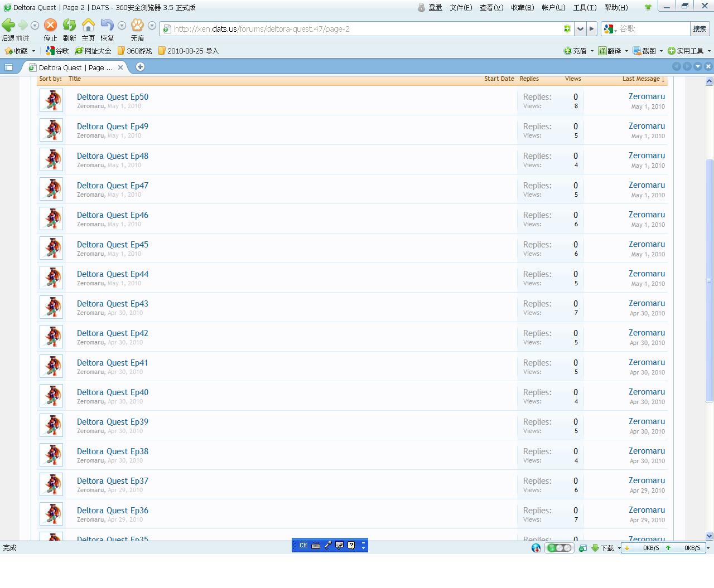Open the Deltora Quest Ep50 thread
Screen dimensions: 714x588
[113, 97]
